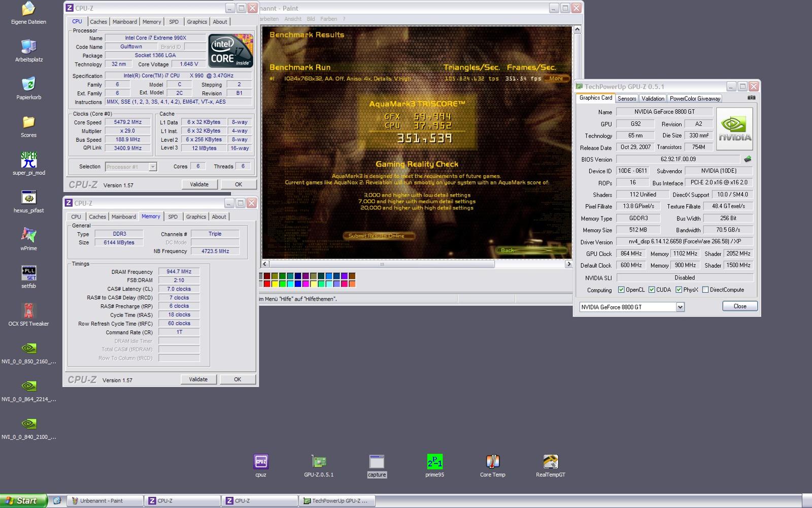Open the Mainboard tab in the upper CPU-Z window
Screen dimensions: 812x508
(125, 22)
